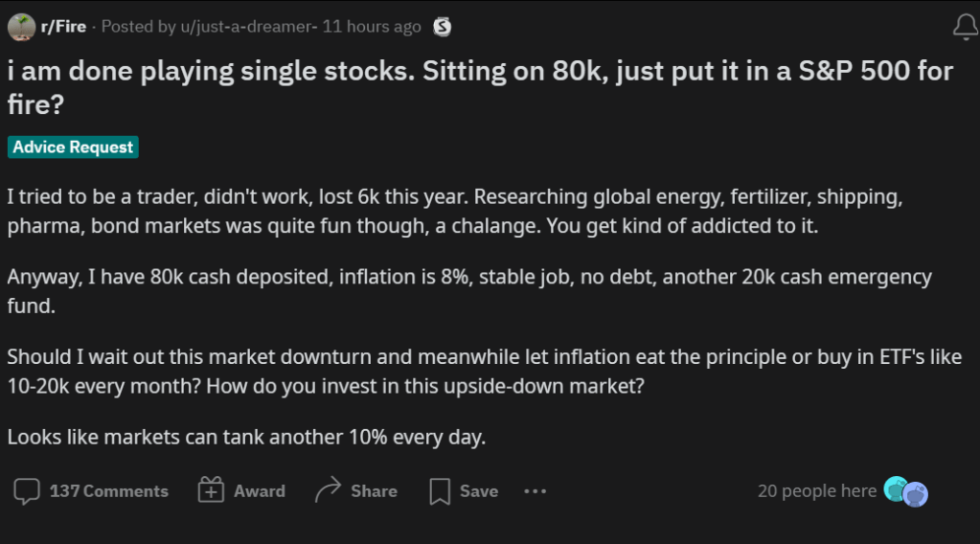
Task: Click the silver award badge beside the timestamp
Action: tap(442, 27)
